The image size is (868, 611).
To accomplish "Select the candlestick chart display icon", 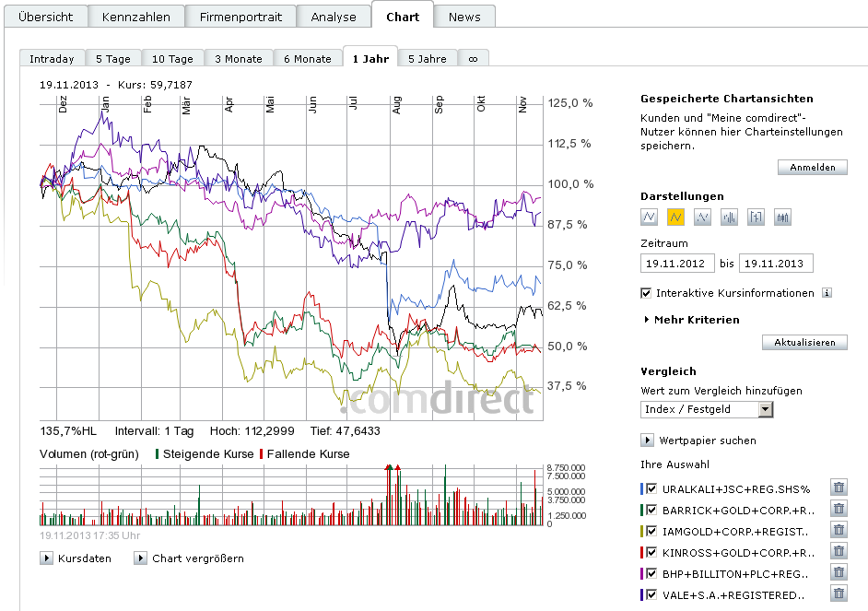I will pyautogui.click(x=782, y=217).
